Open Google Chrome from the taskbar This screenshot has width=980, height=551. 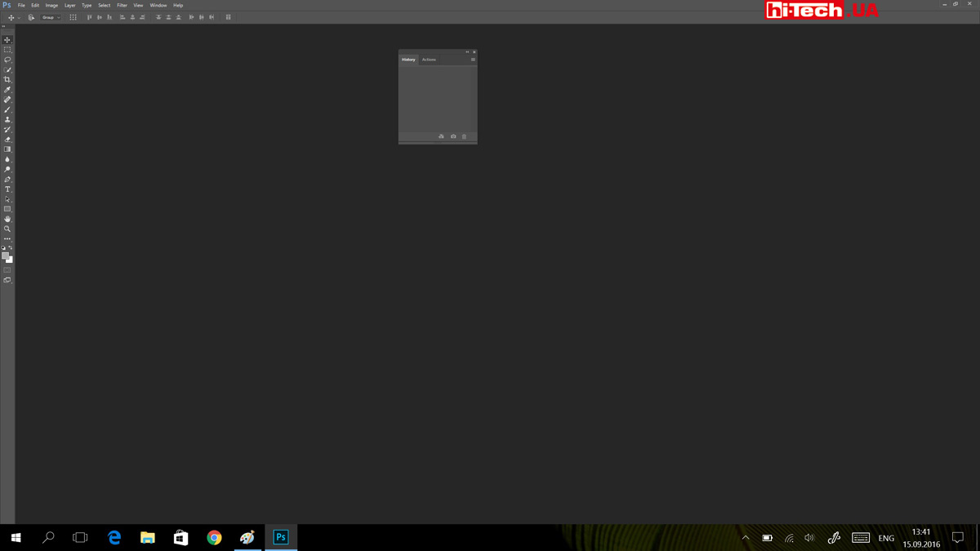tap(214, 537)
